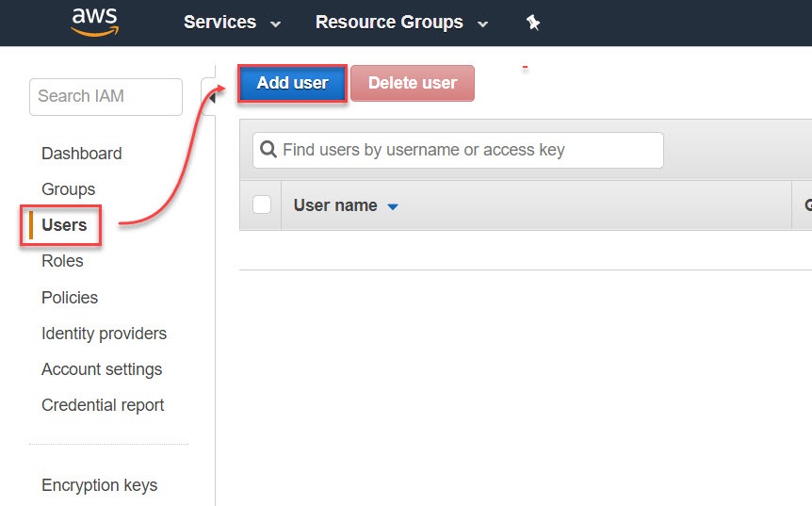Viewport: 812px width, 506px height.
Task: Focus the Find users by username field
Action: tap(458, 150)
